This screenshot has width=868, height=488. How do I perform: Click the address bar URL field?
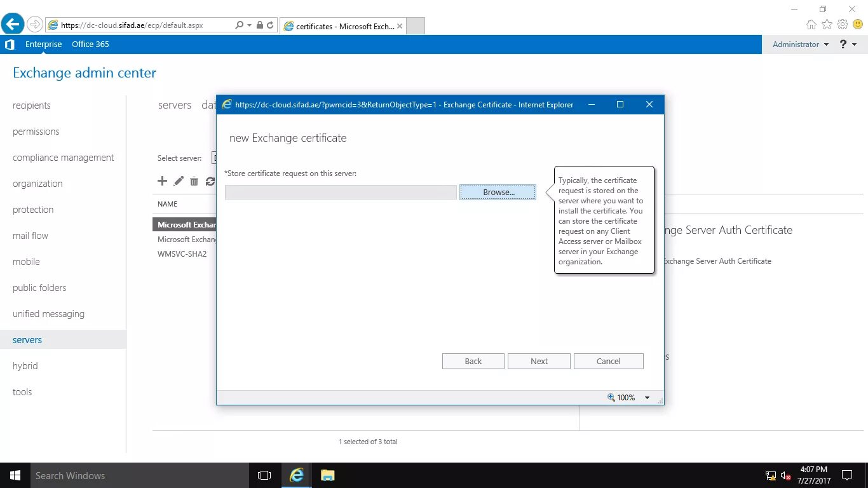click(x=140, y=25)
